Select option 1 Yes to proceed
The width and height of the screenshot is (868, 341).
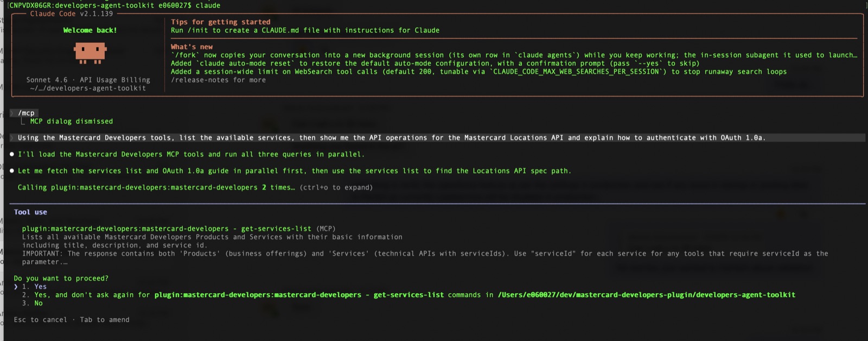click(x=34, y=287)
